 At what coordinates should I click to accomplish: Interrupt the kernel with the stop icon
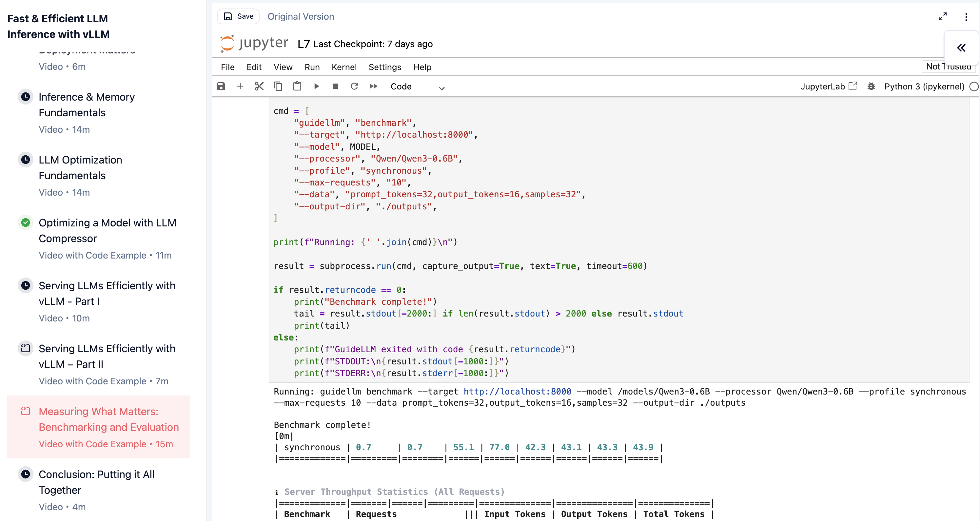(x=335, y=86)
